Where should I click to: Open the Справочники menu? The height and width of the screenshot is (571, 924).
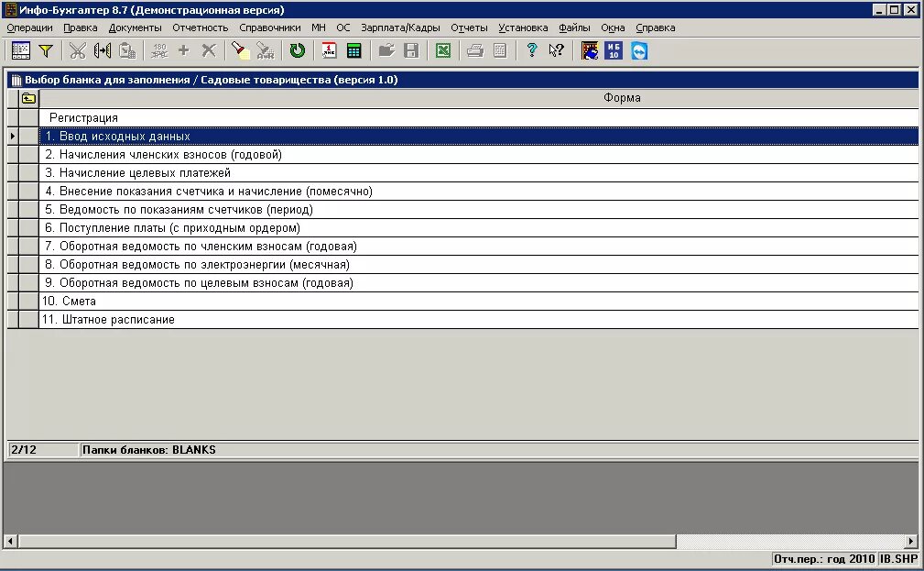[x=270, y=27]
